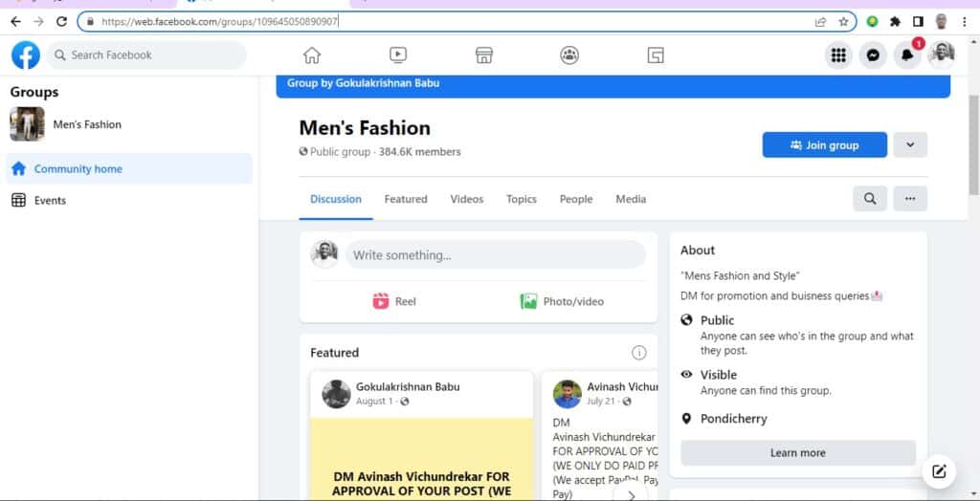Open the Facebook menu grid icon
This screenshot has width=980, height=501.
coord(838,54)
